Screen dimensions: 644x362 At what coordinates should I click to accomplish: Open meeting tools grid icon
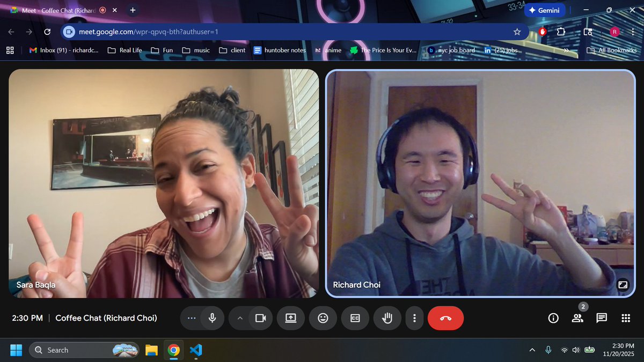coord(626,318)
